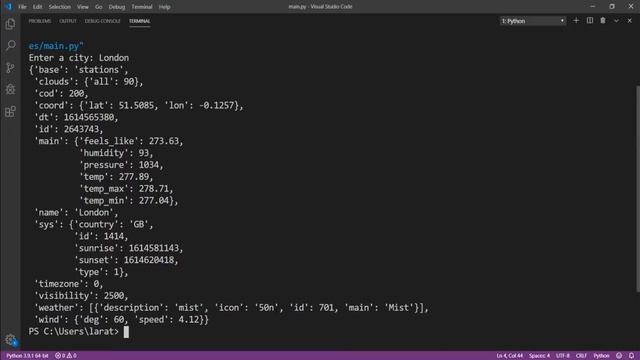Open the Help menu
This screenshot has width=640, height=360.
164,7
